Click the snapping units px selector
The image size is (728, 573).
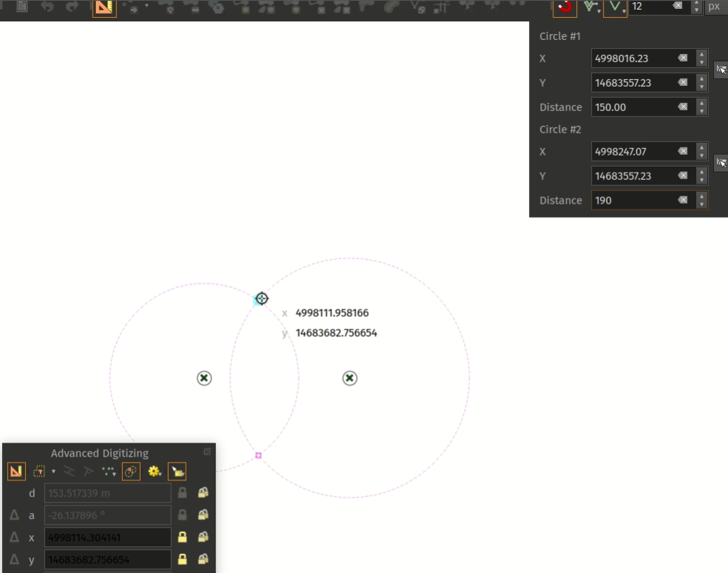click(x=714, y=7)
